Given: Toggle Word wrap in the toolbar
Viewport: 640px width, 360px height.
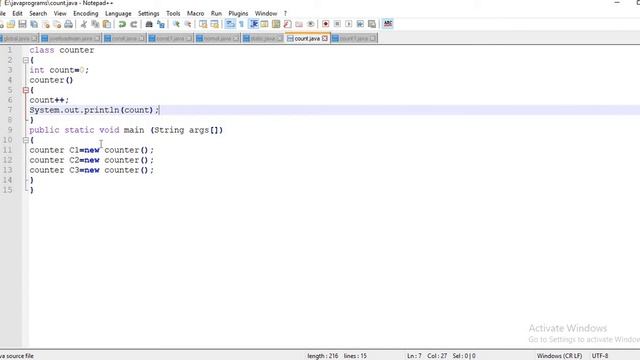Looking at the screenshot, I should pyautogui.click(x=230, y=24).
